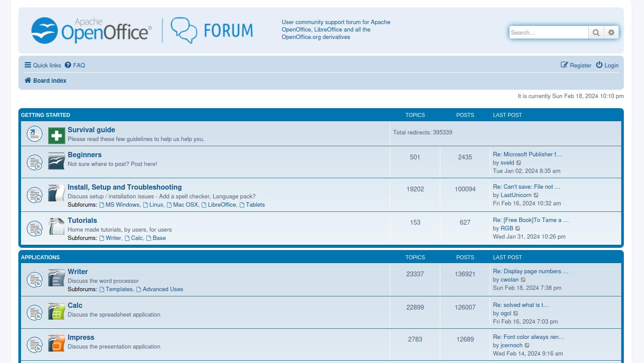Open the APPLICATIONS category header
Screen dimensions: 644x363
(40, 257)
